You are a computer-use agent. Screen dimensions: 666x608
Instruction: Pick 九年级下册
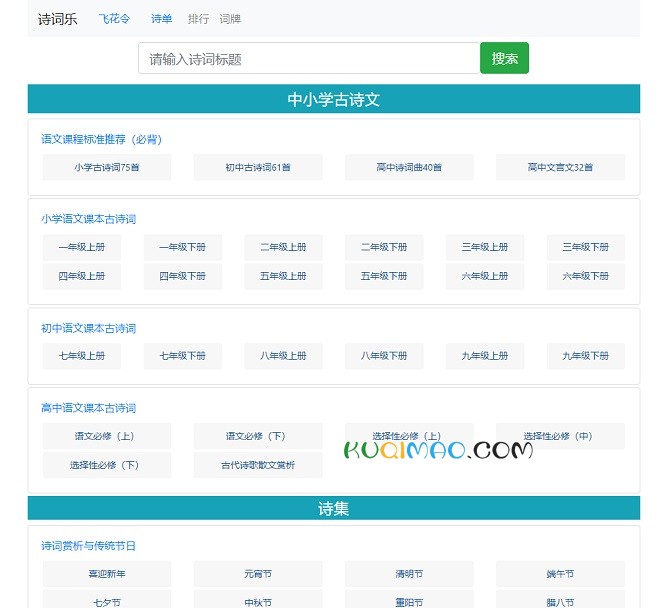[586, 356]
